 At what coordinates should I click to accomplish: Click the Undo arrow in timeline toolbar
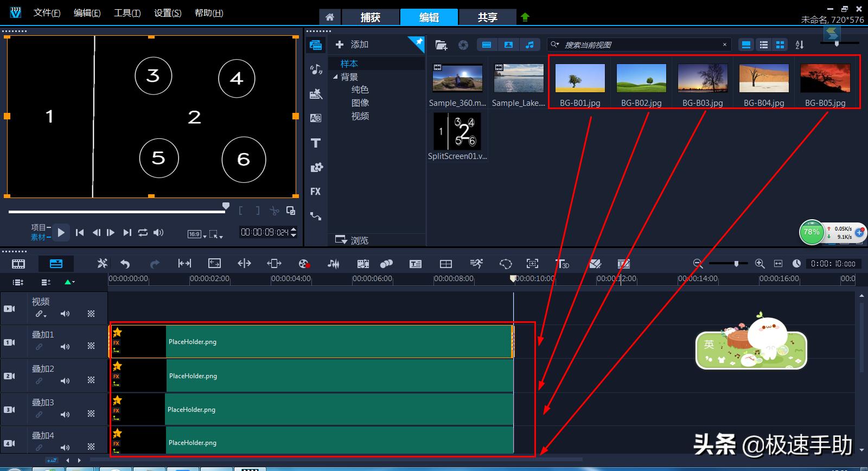click(x=125, y=264)
